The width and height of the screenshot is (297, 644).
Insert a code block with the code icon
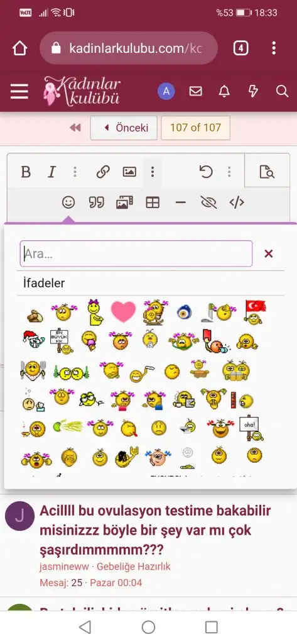pyautogui.click(x=237, y=202)
